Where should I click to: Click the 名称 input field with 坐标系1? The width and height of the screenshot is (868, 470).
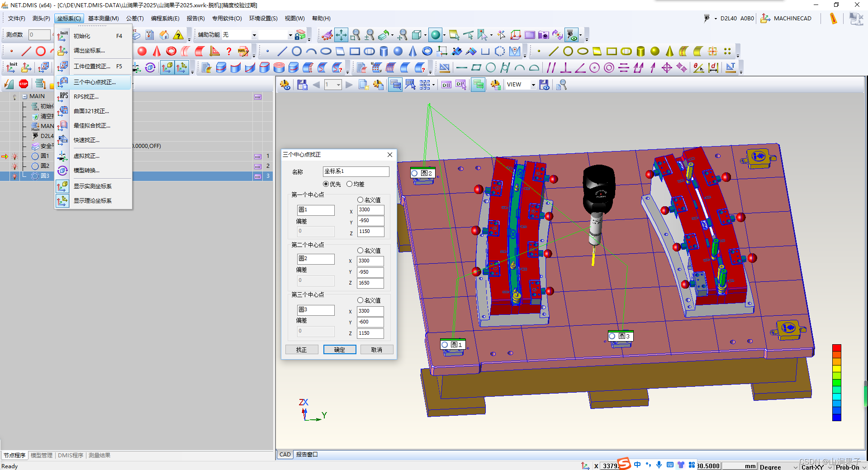pos(356,171)
